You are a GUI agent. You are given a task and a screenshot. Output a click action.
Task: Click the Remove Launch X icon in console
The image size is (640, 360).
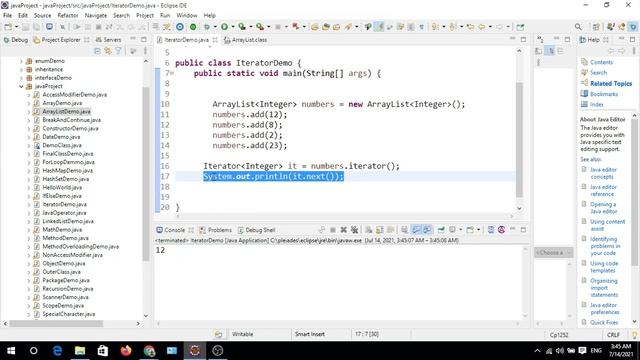343,230
